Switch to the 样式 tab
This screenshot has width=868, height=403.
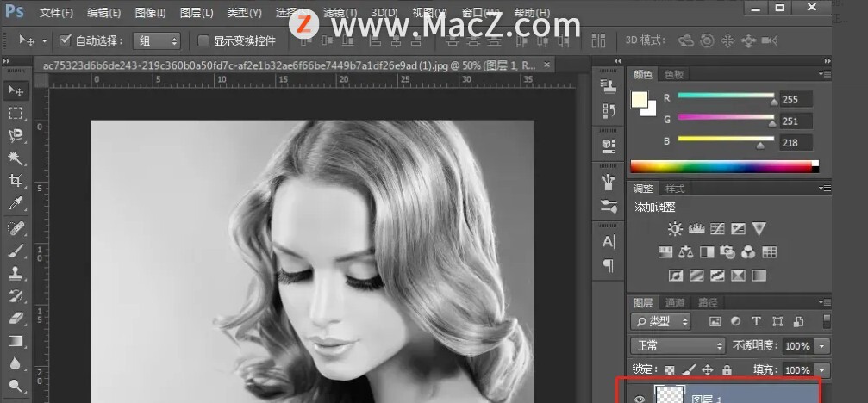click(x=675, y=189)
